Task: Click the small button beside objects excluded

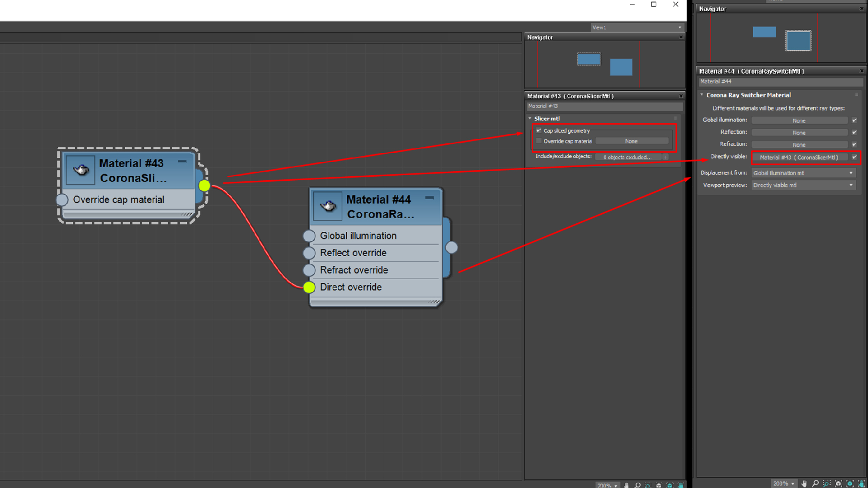Action: coord(665,157)
